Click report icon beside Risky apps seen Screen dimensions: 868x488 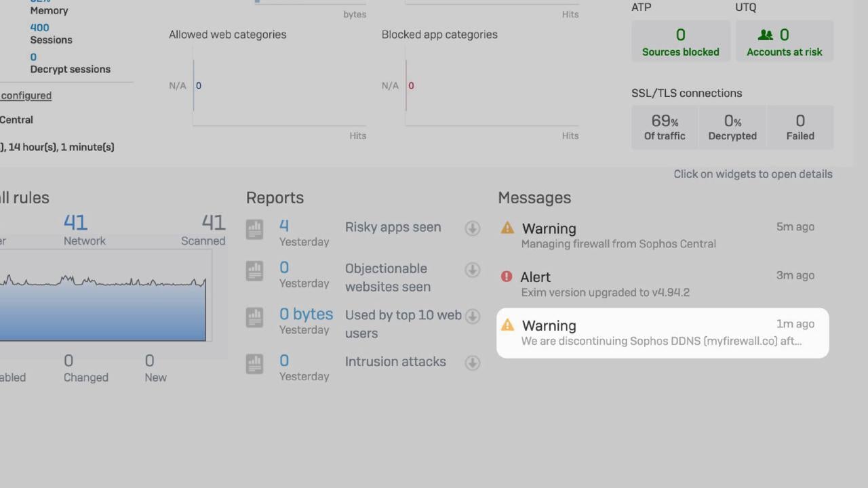[x=254, y=229]
